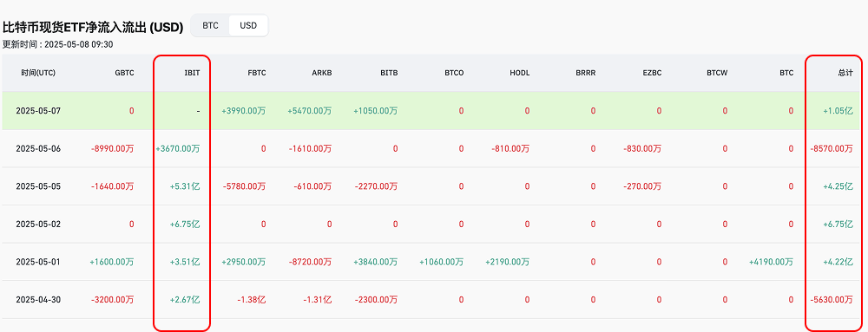The width and height of the screenshot is (868, 332).
Task: Click the 更新时间 2025-05-08 09:30 timestamp
Action: pos(57,44)
